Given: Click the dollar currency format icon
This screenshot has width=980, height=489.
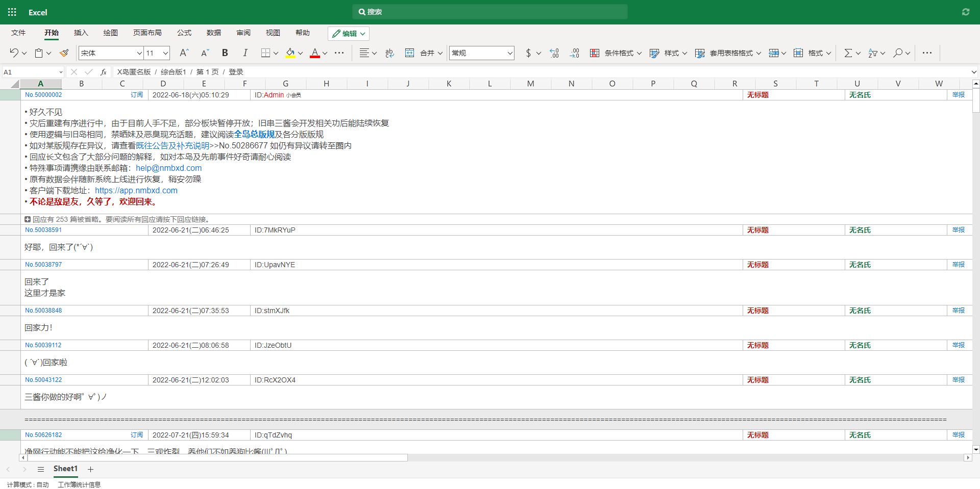Looking at the screenshot, I should [x=528, y=53].
